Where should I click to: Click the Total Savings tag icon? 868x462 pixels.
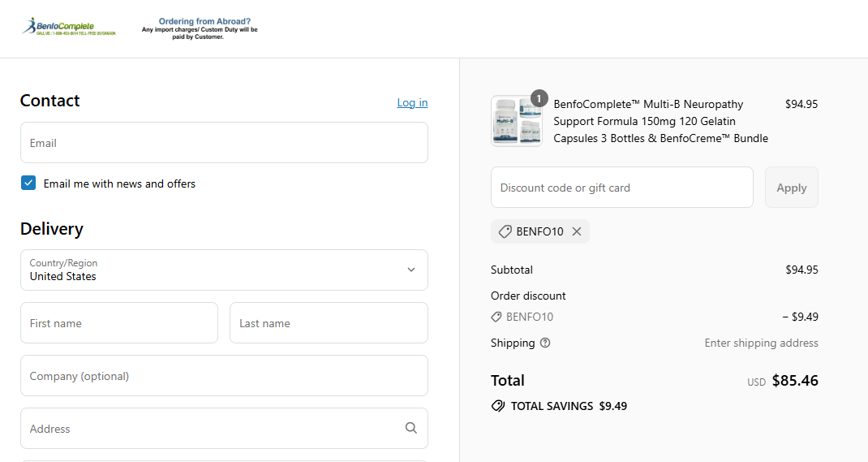point(497,406)
